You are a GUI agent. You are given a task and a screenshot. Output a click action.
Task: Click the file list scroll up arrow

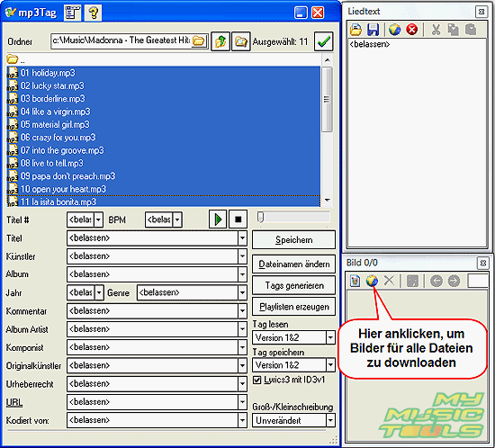click(x=327, y=60)
